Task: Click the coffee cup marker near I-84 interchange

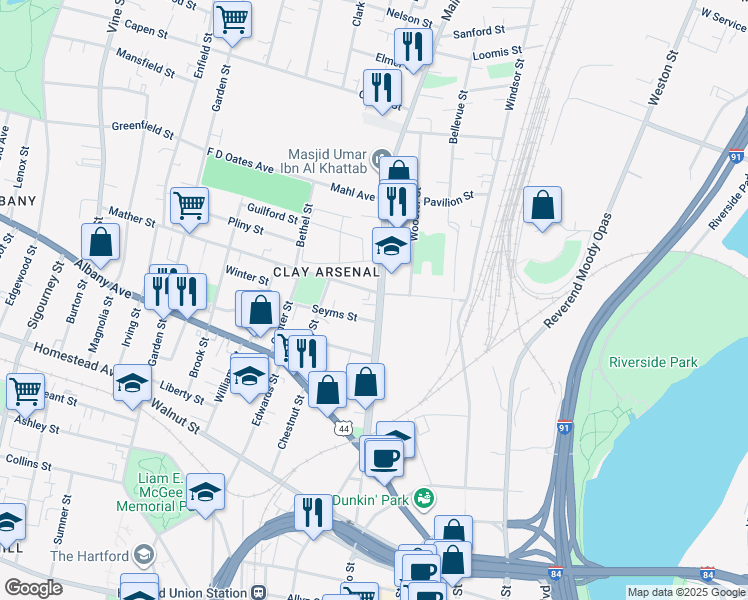Action: 422,571
